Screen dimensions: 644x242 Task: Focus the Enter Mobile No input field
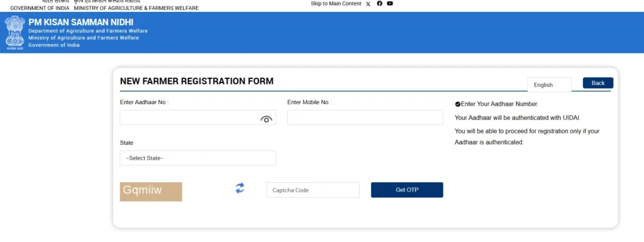pyautogui.click(x=365, y=117)
